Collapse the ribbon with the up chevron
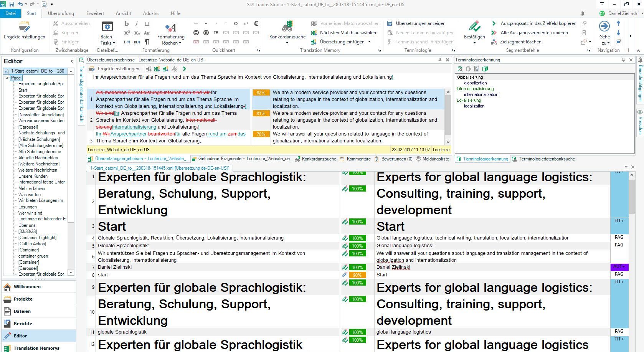This screenshot has width=644, height=352. coord(639,50)
